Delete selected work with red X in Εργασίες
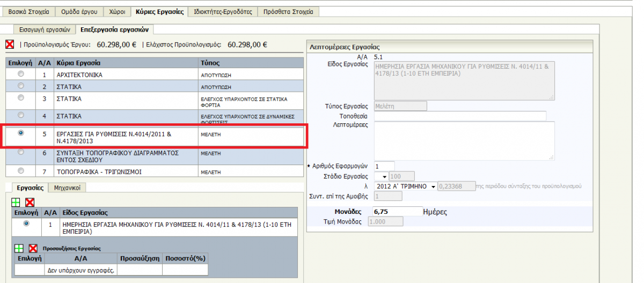Image resolution: width=644 pixels, height=283 pixels. click(30, 202)
